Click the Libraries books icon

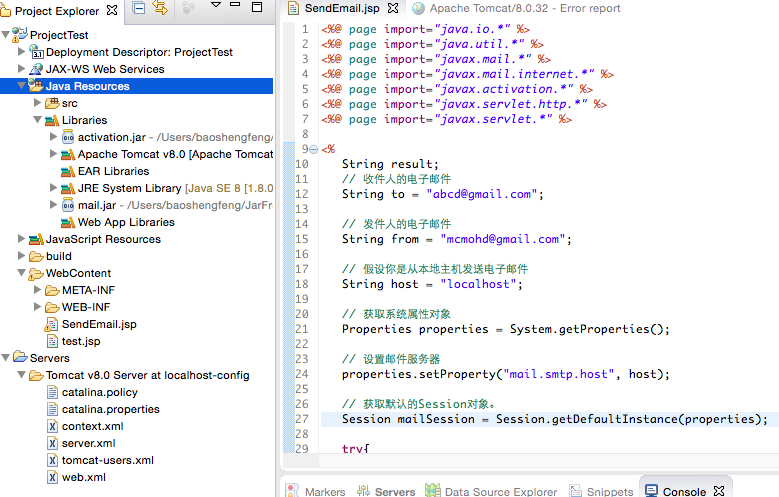(52, 120)
